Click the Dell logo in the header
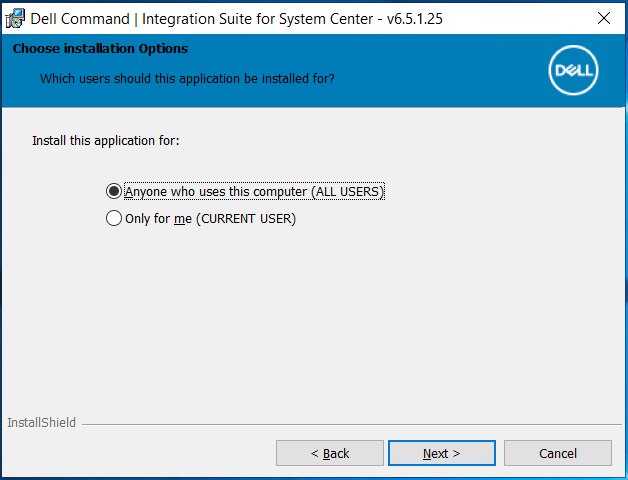628x480 pixels. click(x=574, y=71)
